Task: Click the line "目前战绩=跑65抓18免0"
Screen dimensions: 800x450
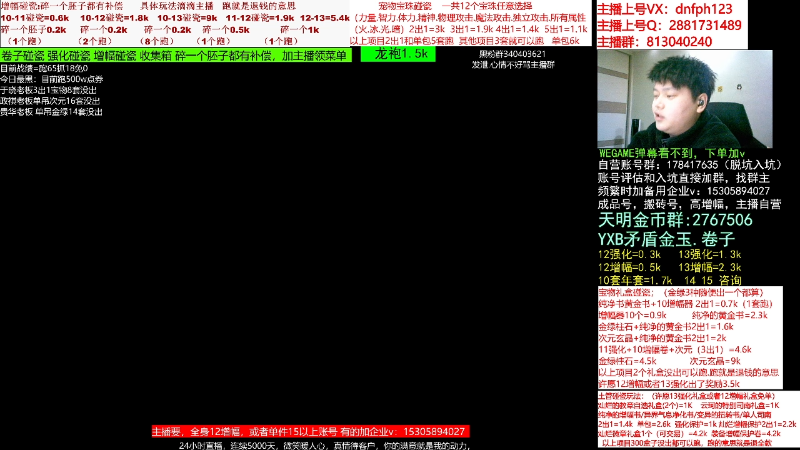Action: pos(44,68)
